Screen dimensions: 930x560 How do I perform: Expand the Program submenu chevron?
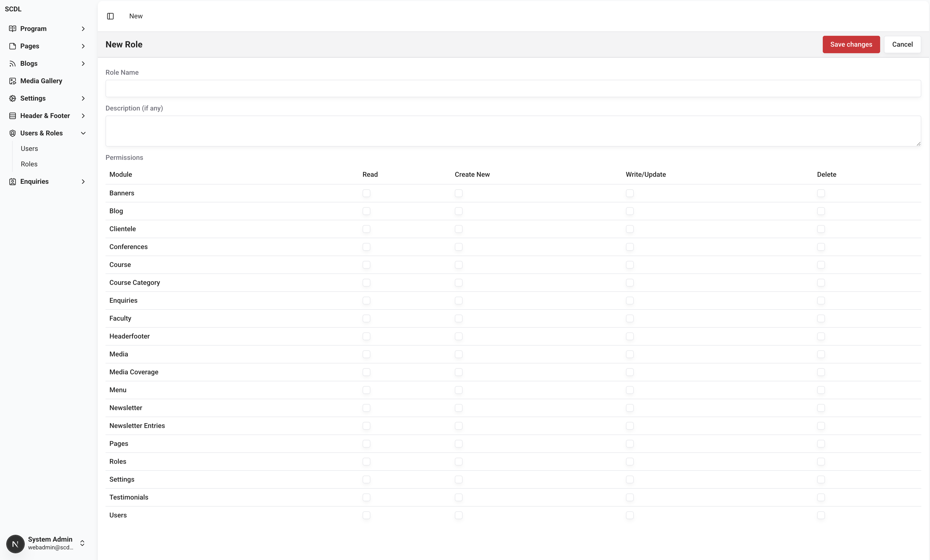click(83, 29)
